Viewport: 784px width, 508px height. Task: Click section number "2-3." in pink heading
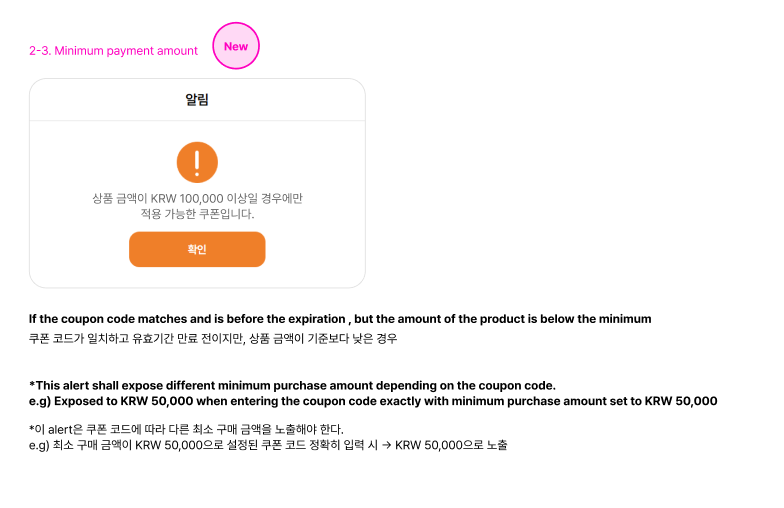[x=39, y=51]
